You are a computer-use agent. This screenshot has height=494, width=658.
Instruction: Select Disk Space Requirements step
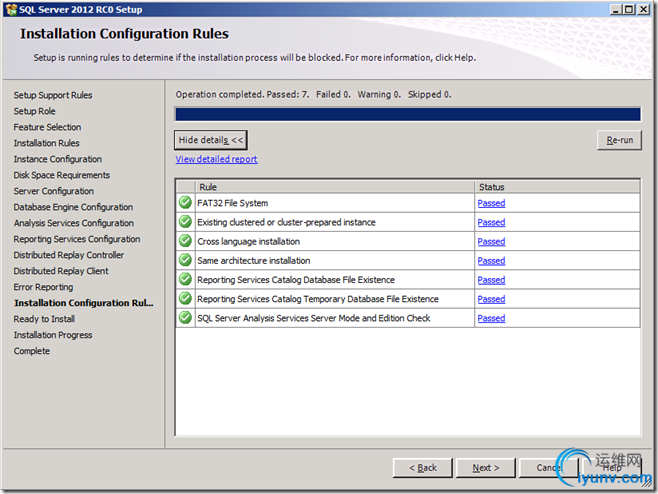coord(62,175)
